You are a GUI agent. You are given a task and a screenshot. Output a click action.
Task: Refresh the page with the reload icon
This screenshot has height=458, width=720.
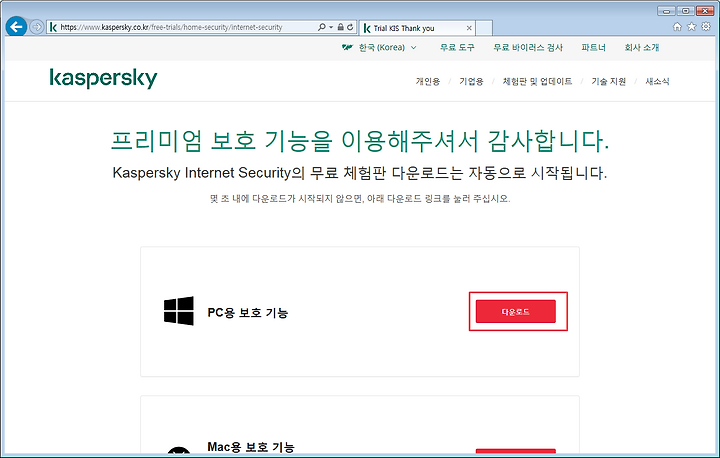click(x=350, y=27)
